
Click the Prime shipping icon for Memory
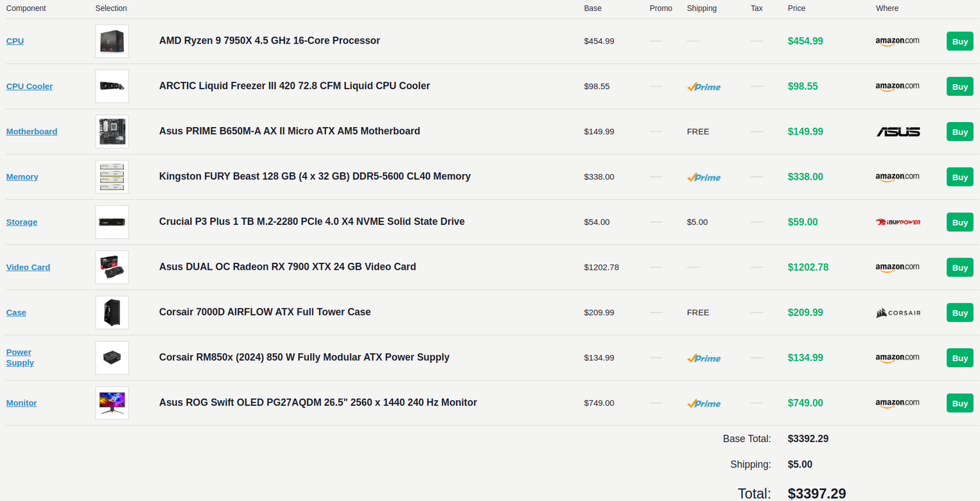pyautogui.click(x=704, y=177)
